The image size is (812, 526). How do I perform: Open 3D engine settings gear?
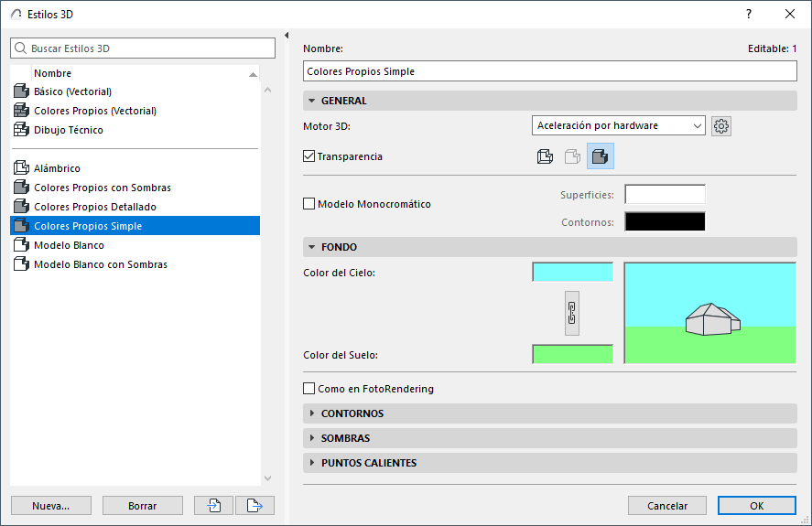coord(720,126)
